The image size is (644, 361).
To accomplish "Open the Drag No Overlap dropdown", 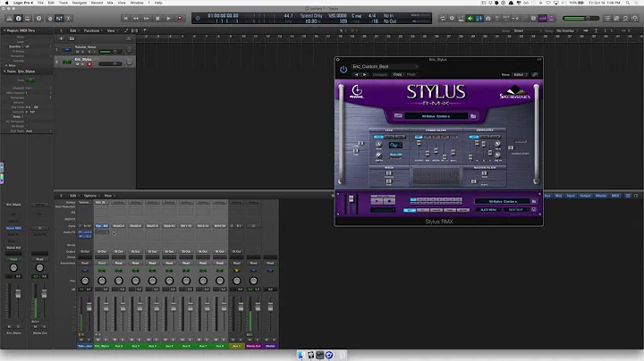I will (566, 30).
